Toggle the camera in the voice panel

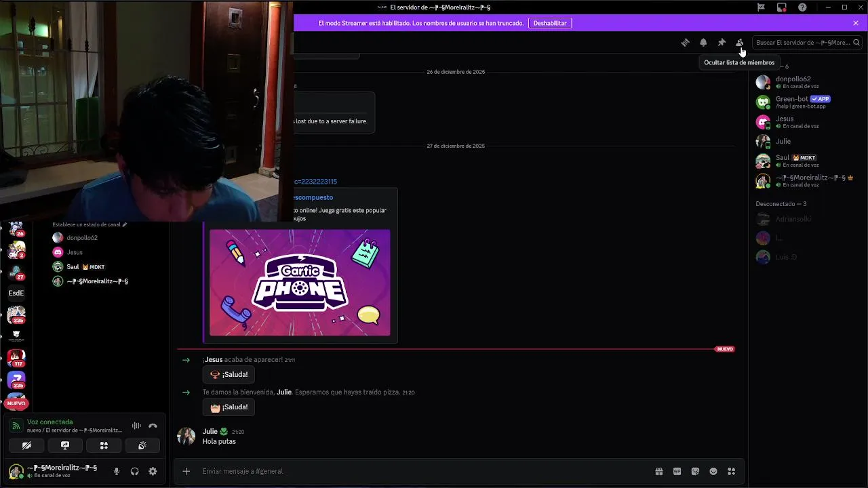26,445
